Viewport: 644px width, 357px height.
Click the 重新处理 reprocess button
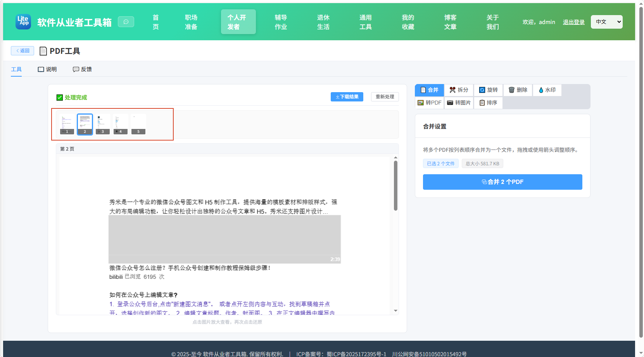[x=385, y=97]
